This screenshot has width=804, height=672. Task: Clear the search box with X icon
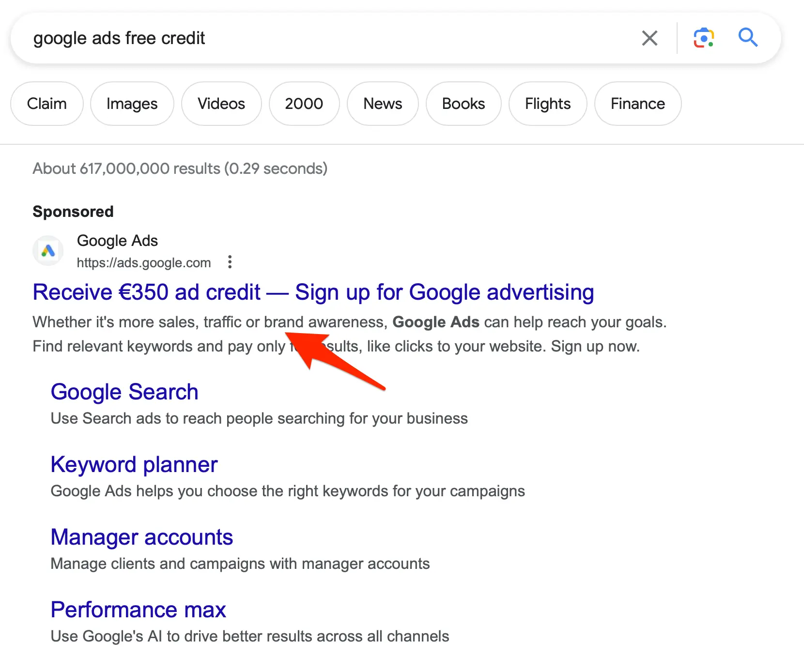click(649, 38)
